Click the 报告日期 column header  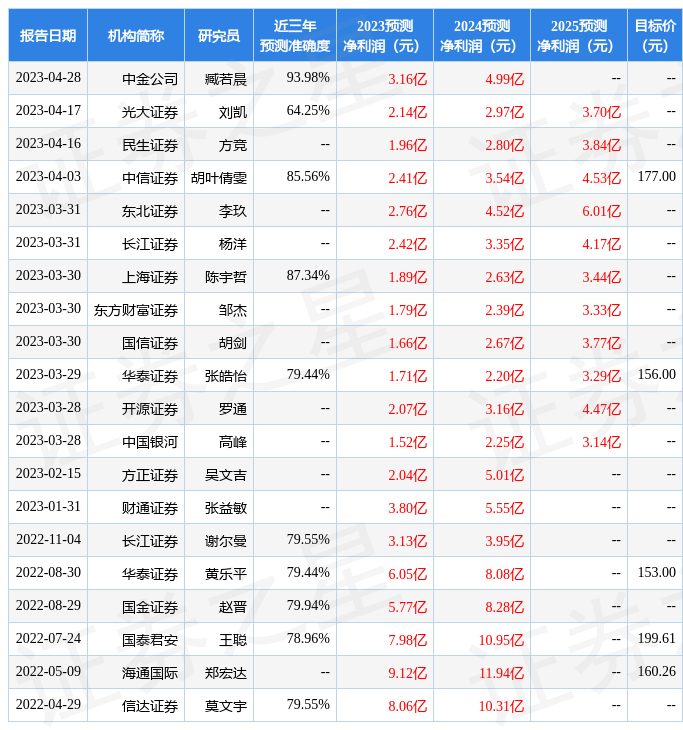48,36
